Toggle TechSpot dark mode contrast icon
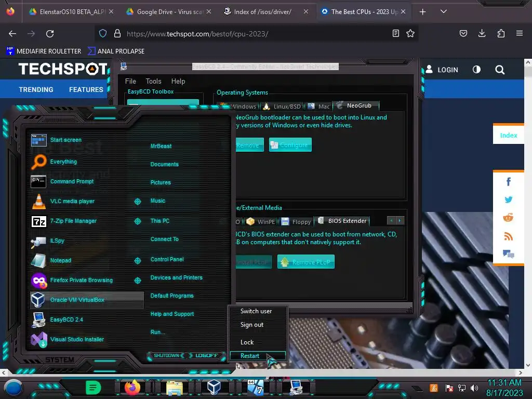This screenshot has width=532, height=399. (476, 70)
